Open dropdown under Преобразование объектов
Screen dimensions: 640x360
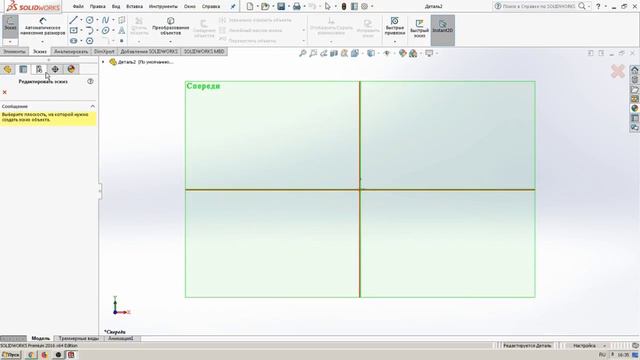tap(171, 42)
